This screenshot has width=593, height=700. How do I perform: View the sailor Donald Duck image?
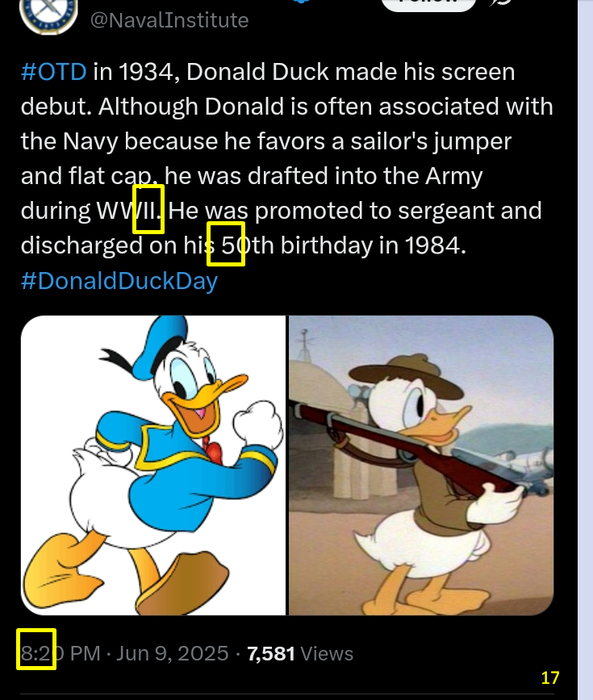[153, 465]
